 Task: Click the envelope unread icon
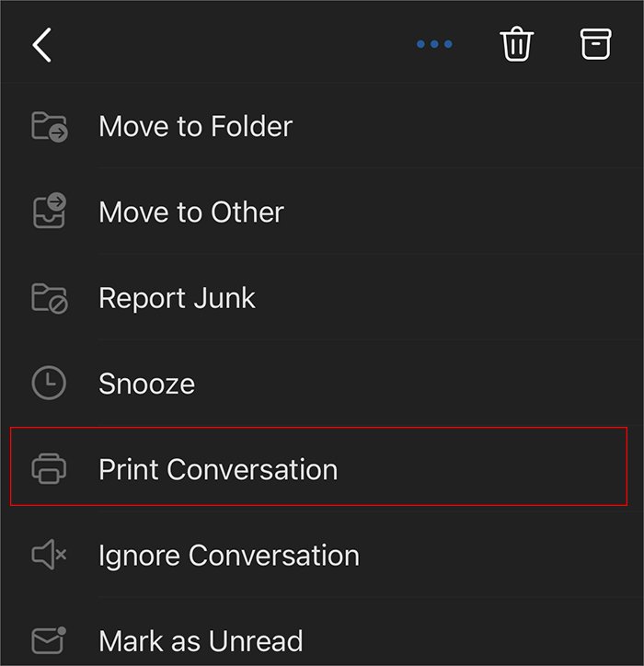click(x=49, y=640)
